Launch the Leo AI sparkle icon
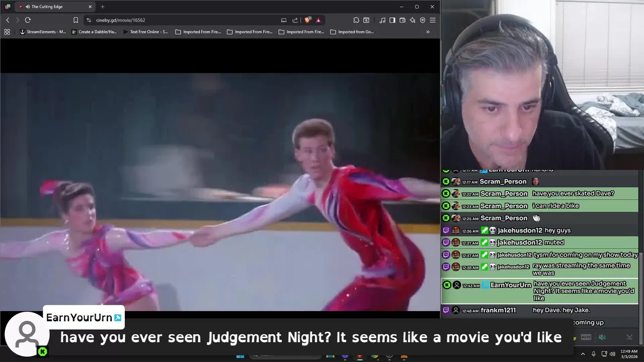Viewport: 644px width, 362px height. (x=413, y=20)
